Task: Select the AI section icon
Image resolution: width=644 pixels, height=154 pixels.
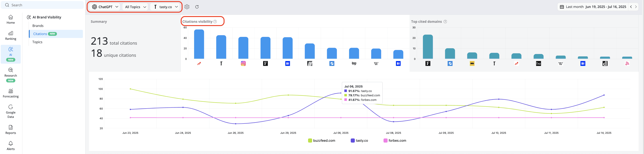Action: (x=10, y=49)
